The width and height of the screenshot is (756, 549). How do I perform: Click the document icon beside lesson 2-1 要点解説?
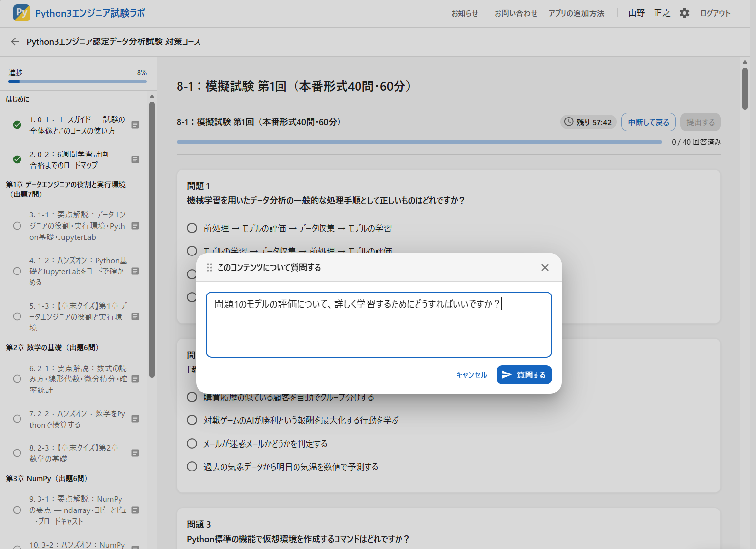135,379
